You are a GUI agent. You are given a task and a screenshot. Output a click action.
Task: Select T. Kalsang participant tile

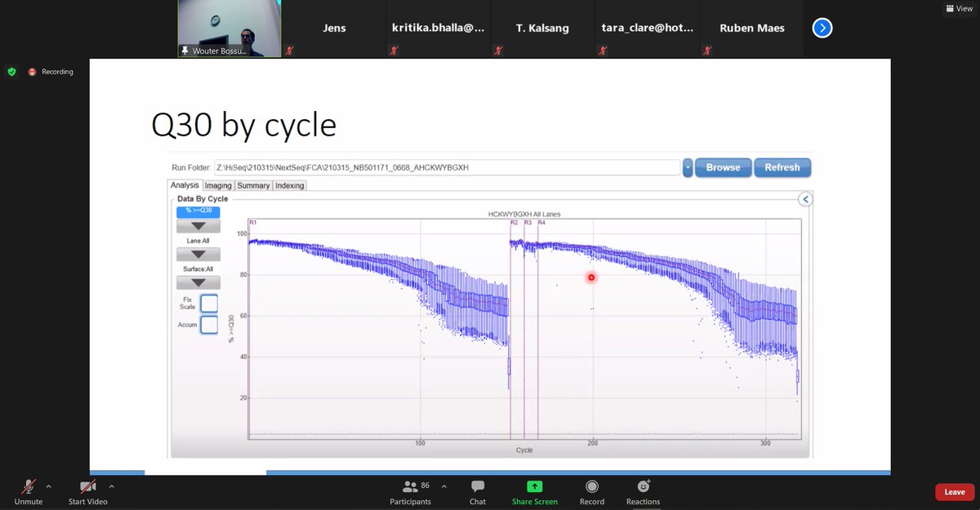[544, 29]
